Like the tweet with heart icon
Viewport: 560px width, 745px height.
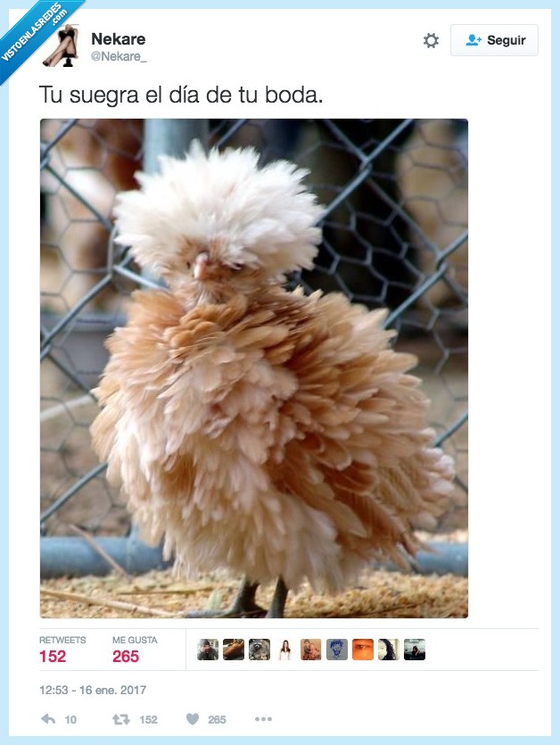(x=193, y=719)
